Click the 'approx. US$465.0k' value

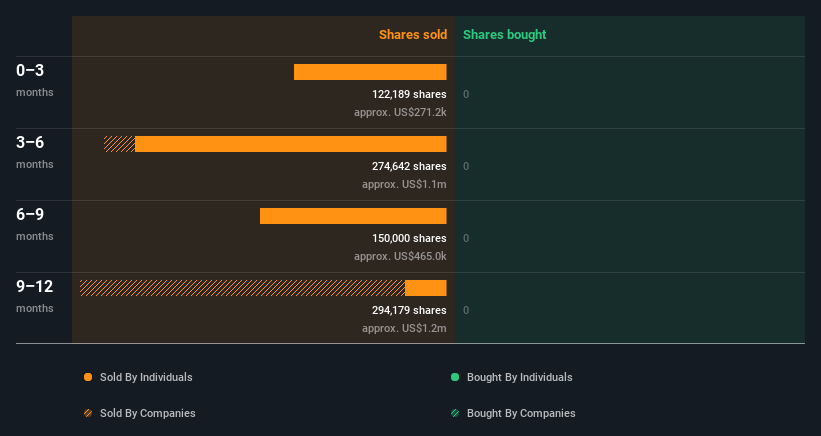[x=400, y=256]
